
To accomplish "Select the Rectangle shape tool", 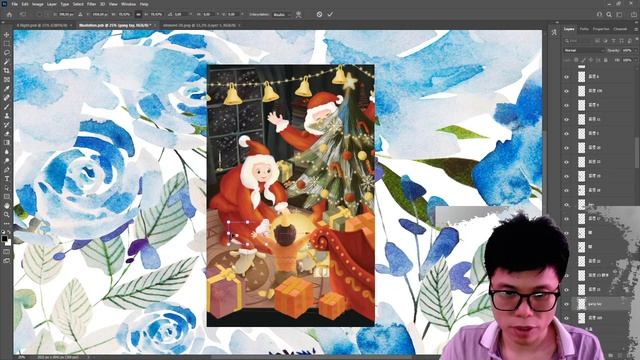I will pyautogui.click(x=7, y=196).
